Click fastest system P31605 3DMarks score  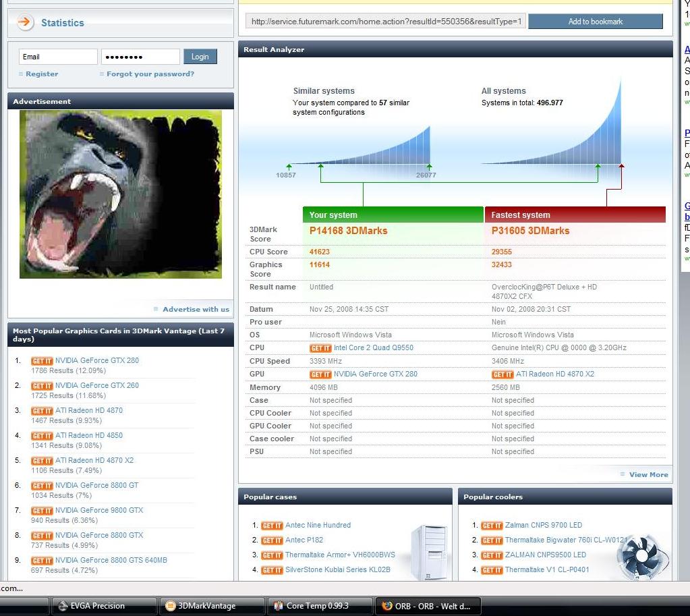click(531, 231)
